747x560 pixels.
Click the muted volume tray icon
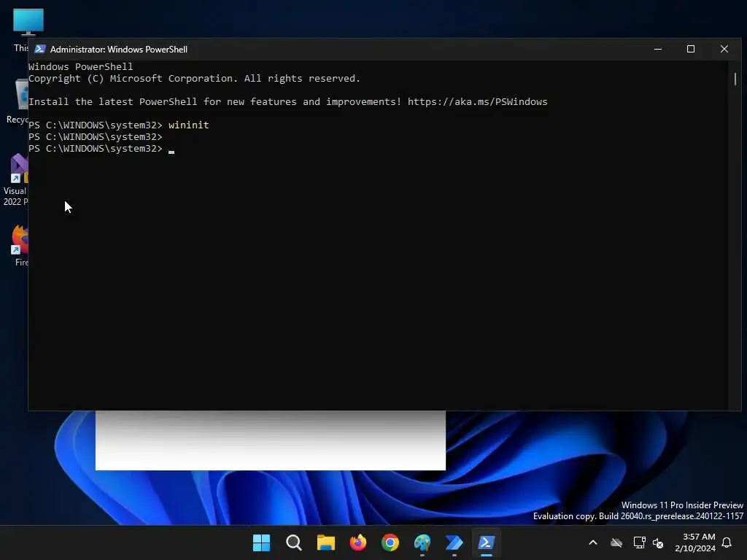pos(658,542)
